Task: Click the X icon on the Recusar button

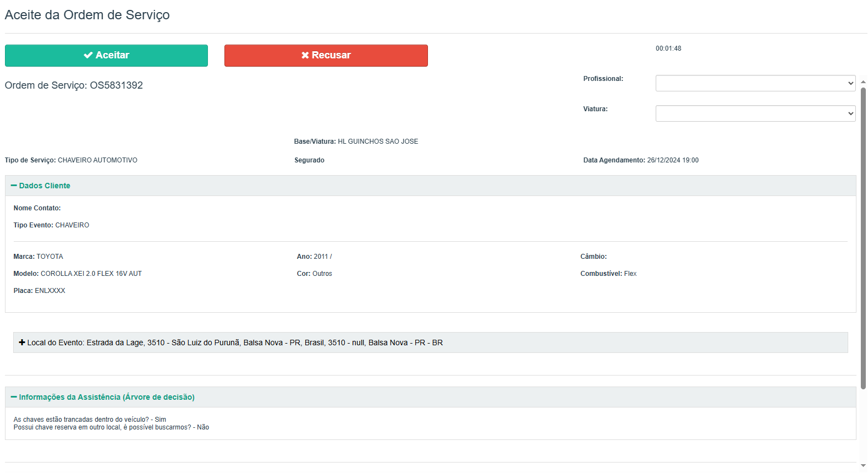Action: (305, 55)
